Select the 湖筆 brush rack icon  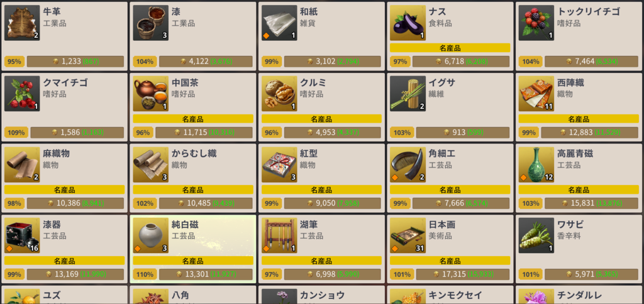click(279, 235)
